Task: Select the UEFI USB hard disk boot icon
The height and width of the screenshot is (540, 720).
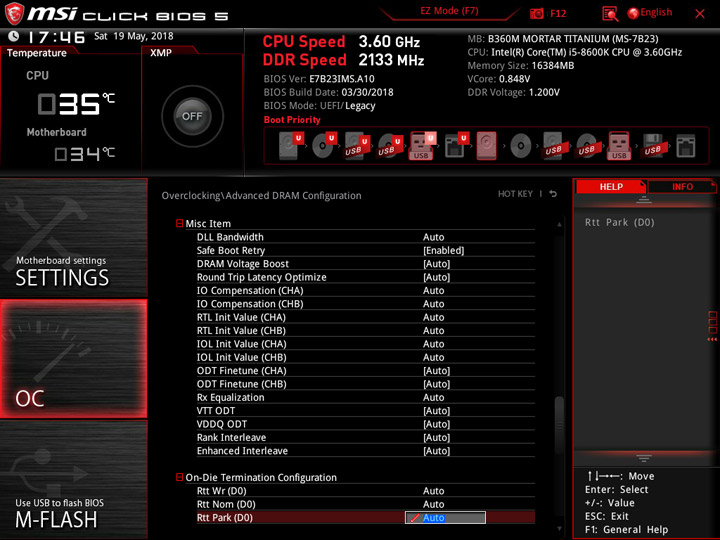Action: (356, 146)
